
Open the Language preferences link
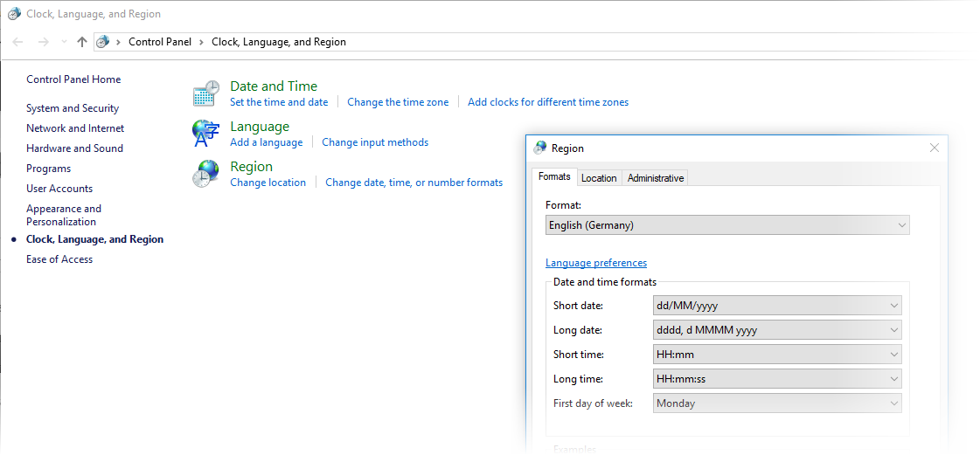pyautogui.click(x=596, y=263)
